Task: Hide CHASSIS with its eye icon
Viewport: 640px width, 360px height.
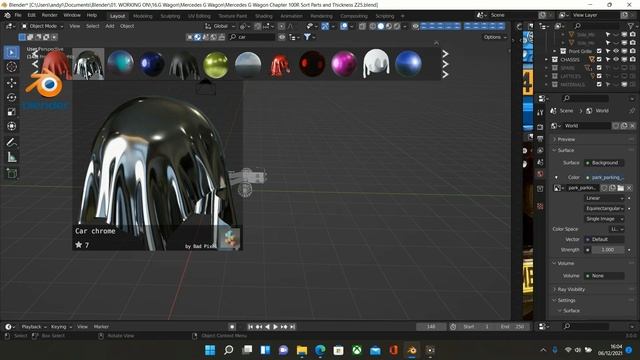Action: pyautogui.click(x=616, y=60)
